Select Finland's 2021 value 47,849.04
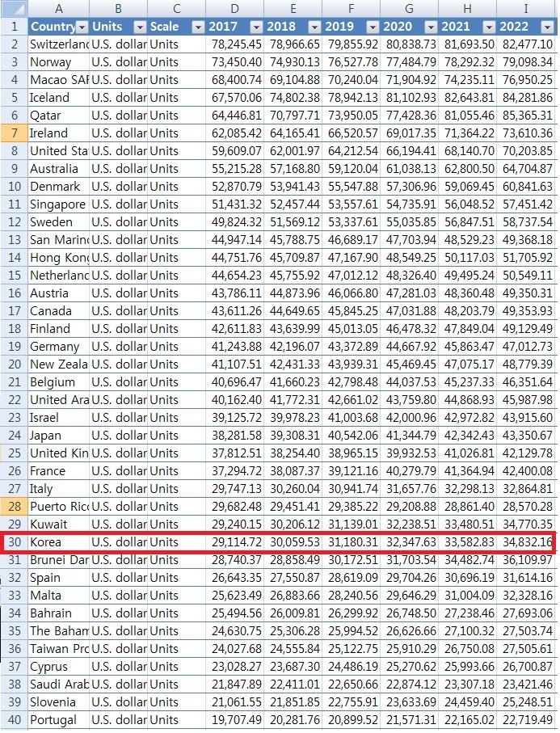The image size is (560, 733). pyautogui.click(x=467, y=329)
